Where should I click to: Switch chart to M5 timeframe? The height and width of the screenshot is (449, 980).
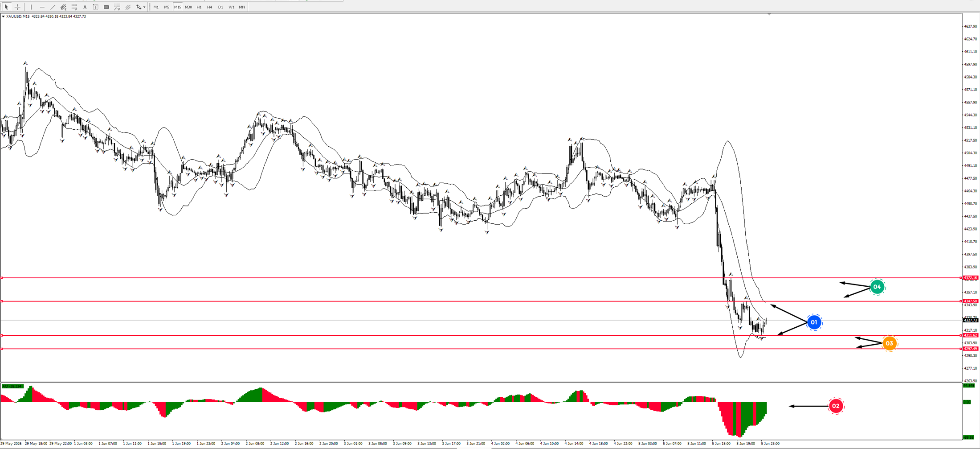tap(167, 7)
